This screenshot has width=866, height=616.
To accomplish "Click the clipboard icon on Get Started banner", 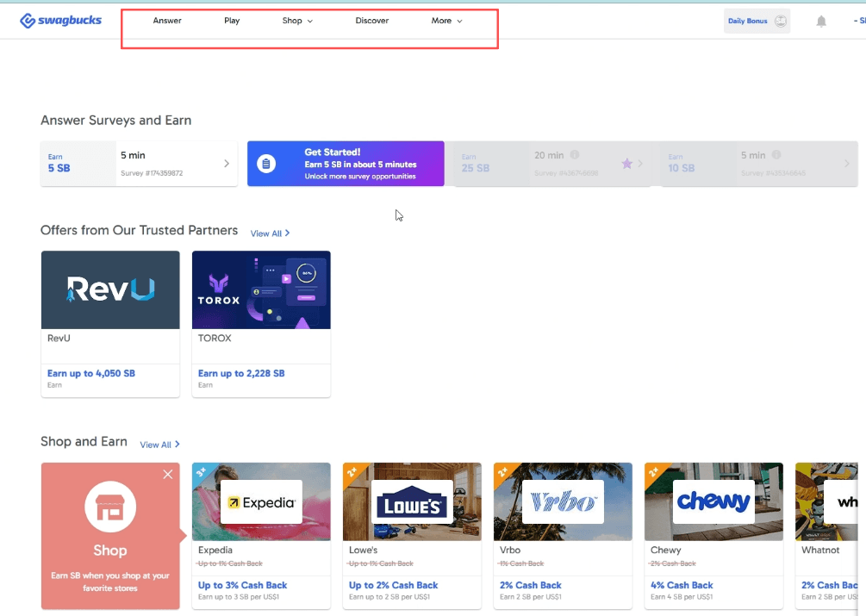I will tap(266, 164).
